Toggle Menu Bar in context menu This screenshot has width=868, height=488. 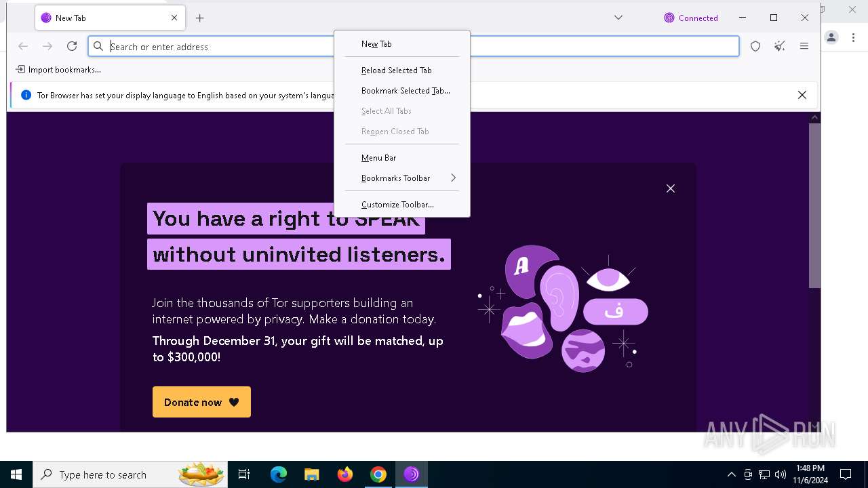coord(402,158)
